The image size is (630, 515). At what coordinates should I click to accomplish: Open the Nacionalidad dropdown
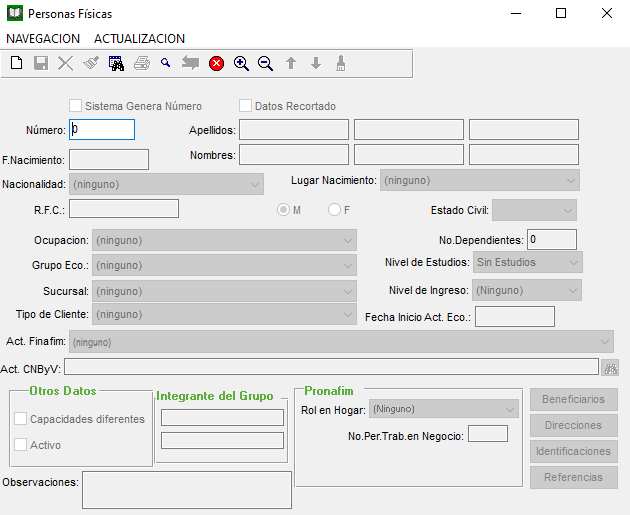click(x=166, y=185)
